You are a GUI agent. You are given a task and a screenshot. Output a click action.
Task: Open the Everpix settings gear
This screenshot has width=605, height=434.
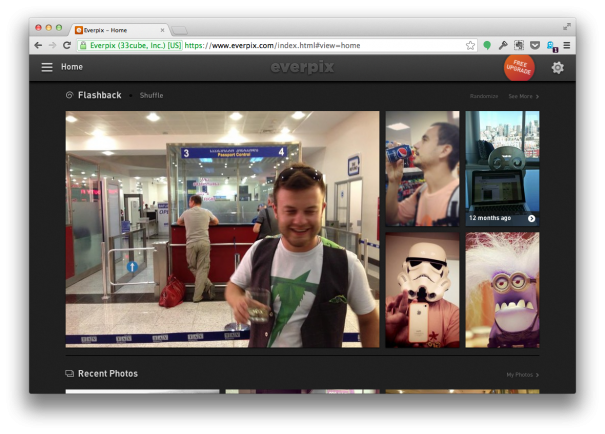coord(558,68)
